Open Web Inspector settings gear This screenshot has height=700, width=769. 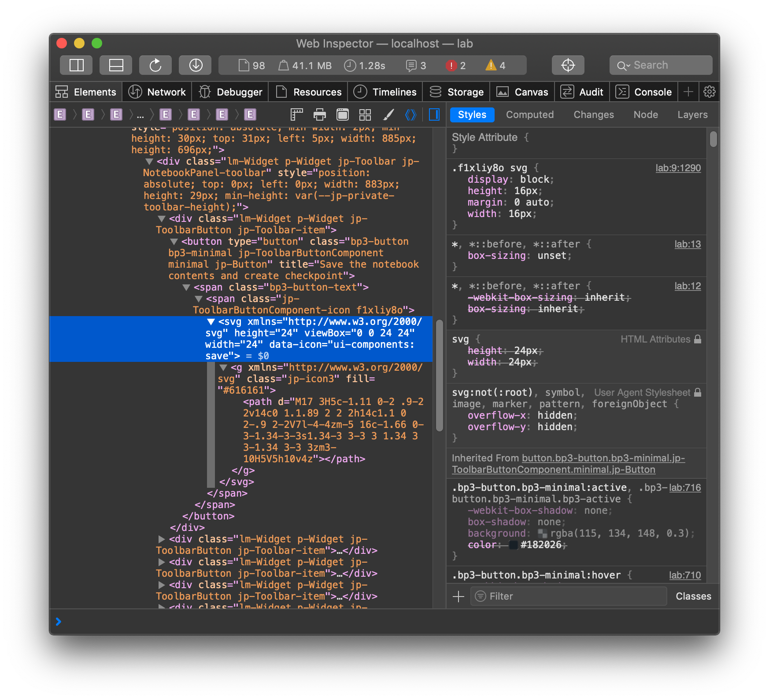pos(709,92)
